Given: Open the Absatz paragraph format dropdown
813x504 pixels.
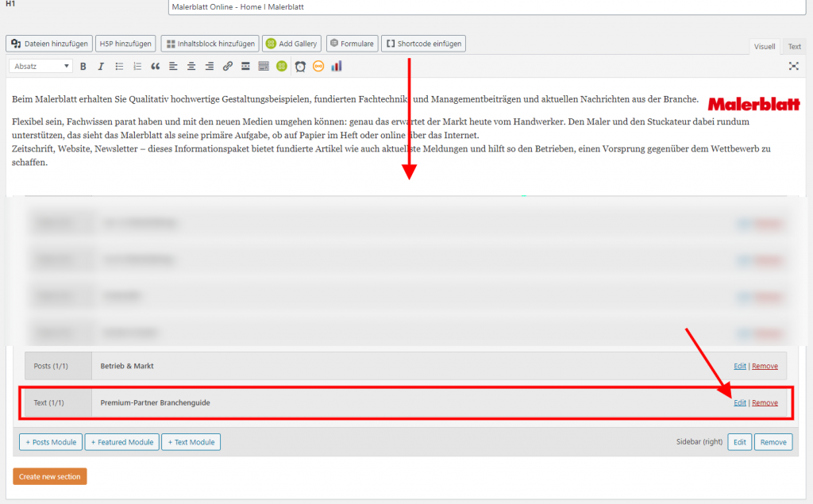Looking at the screenshot, I should point(42,67).
